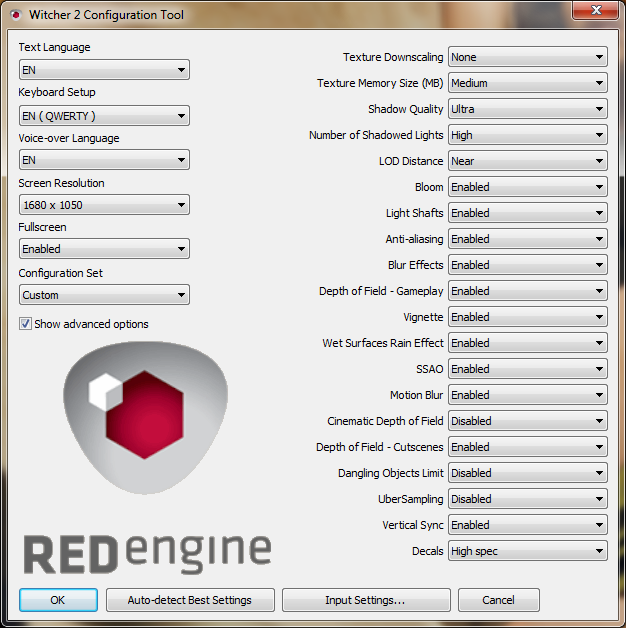This screenshot has height=628, width=626.
Task: Click the OK button
Action: click(x=58, y=600)
